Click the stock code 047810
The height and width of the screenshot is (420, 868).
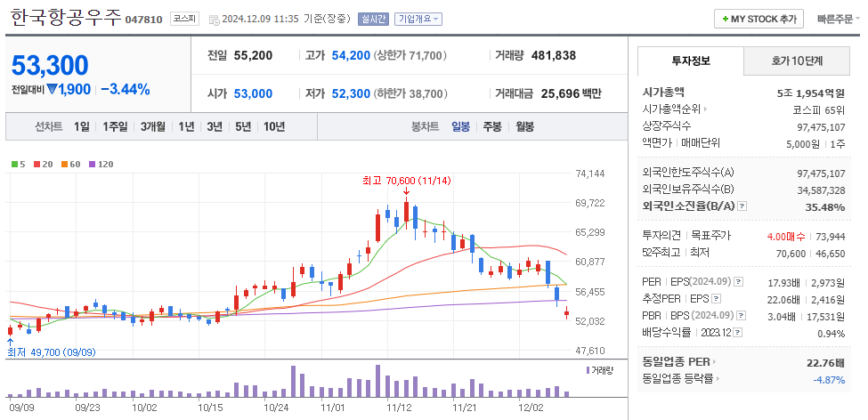pyautogui.click(x=144, y=20)
